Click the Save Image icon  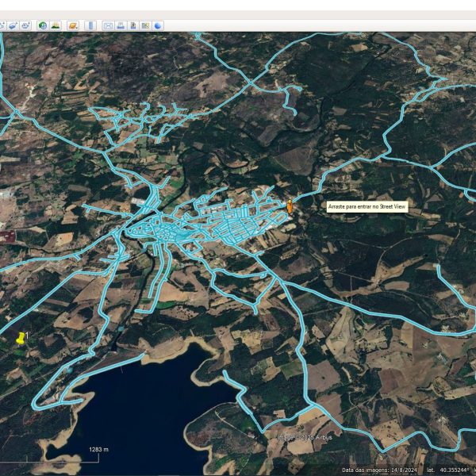tap(133, 26)
